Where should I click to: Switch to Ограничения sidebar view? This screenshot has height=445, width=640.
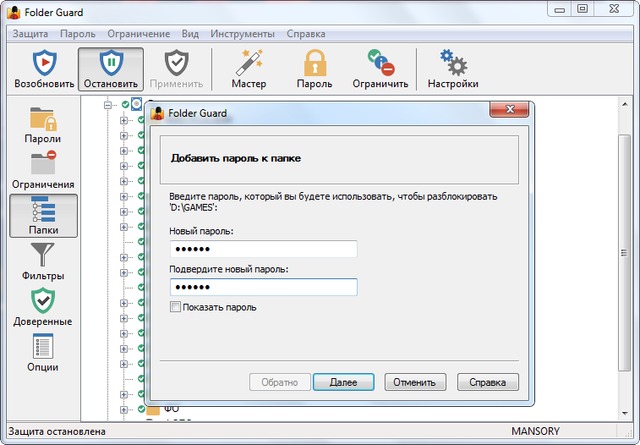pos(42,170)
